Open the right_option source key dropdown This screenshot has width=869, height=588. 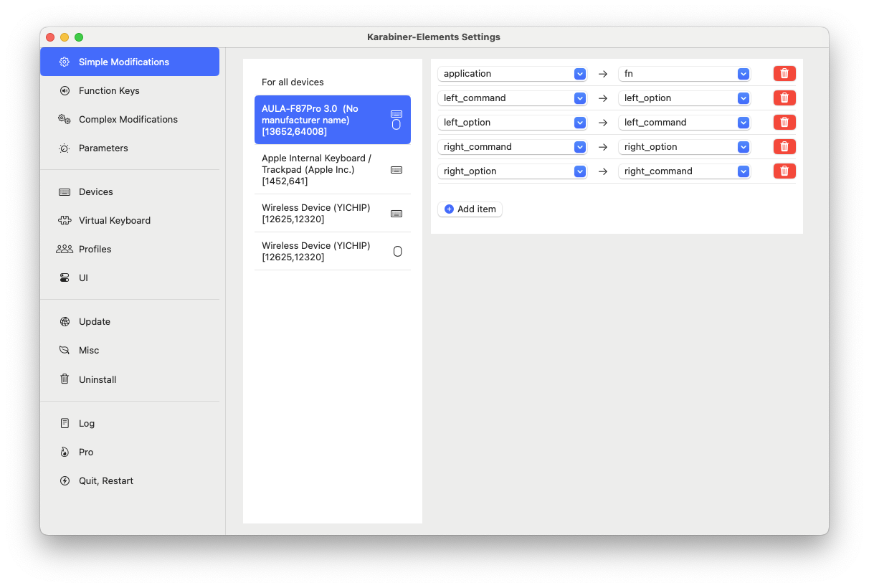pos(513,171)
